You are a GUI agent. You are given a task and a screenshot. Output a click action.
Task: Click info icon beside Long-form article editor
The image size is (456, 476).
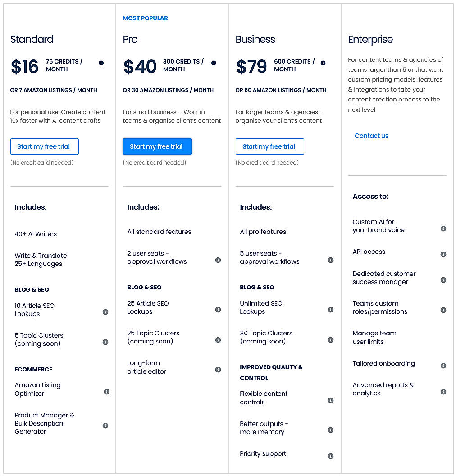pos(218,369)
